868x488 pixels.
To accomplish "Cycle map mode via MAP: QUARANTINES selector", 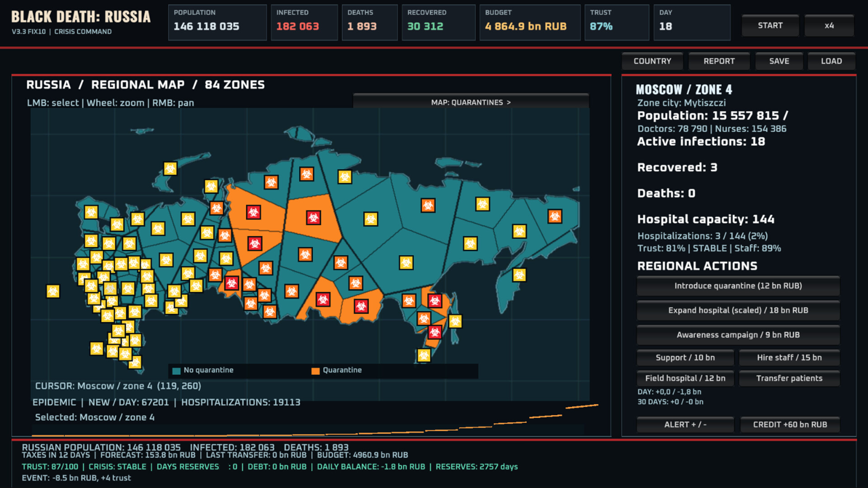I will pos(471,102).
